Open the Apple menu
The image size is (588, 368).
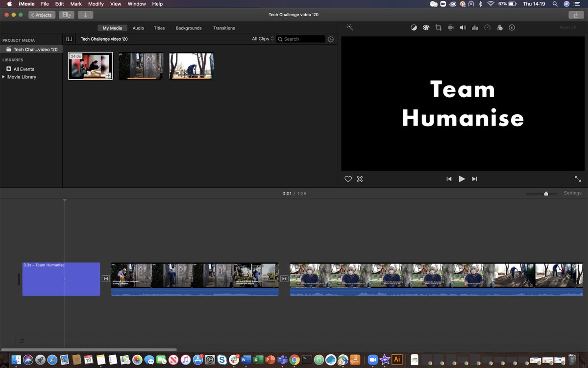click(x=9, y=3)
